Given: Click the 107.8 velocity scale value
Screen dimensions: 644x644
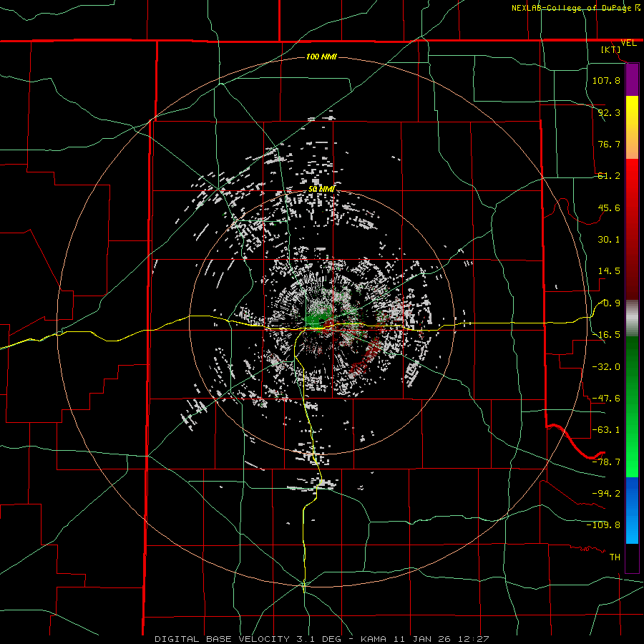Looking at the screenshot, I should pyautogui.click(x=606, y=80).
